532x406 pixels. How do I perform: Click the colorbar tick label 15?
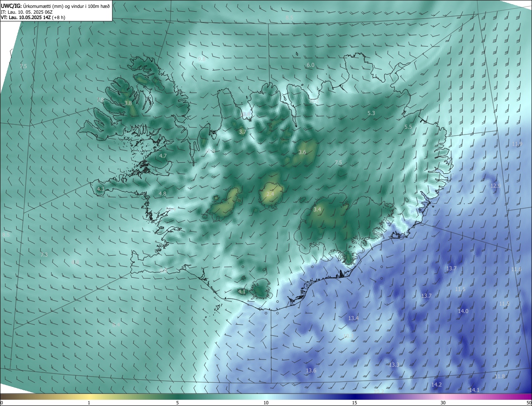[x=355, y=403]
